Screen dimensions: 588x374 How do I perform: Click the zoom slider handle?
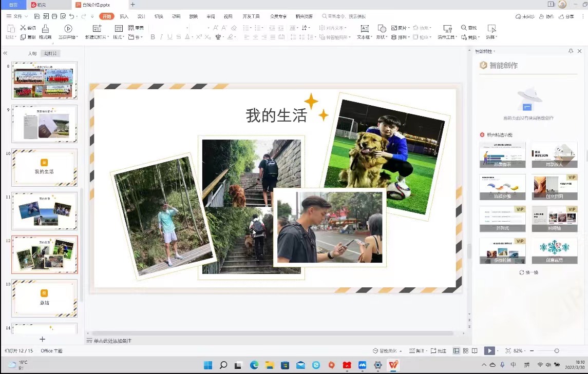pyautogui.click(x=557, y=351)
